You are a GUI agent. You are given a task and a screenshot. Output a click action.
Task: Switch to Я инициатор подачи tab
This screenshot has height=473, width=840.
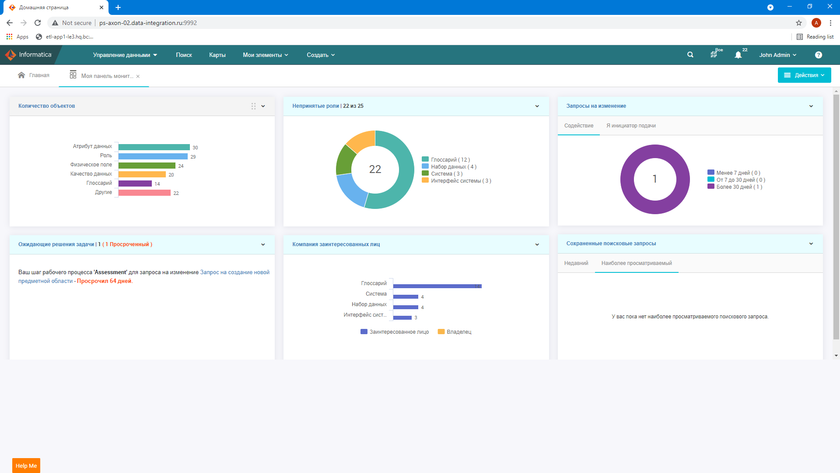coord(631,126)
